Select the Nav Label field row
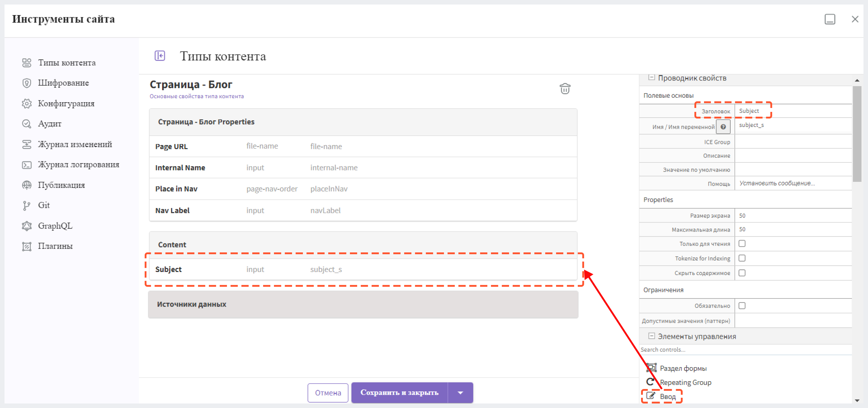 (x=363, y=210)
